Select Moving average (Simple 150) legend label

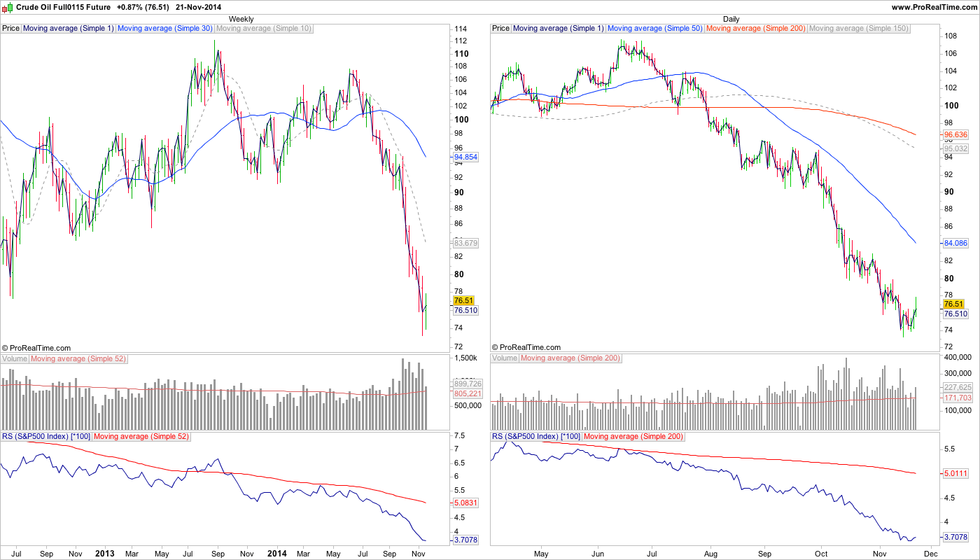[859, 29]
